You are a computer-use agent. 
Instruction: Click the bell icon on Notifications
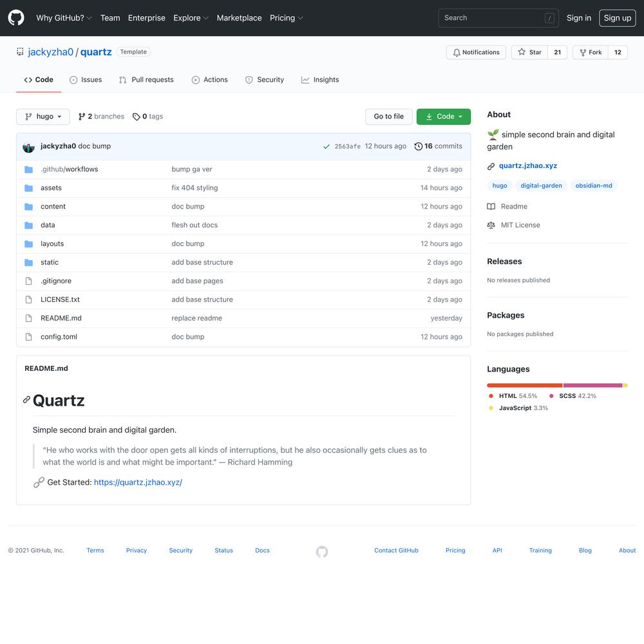click(457, 52)
